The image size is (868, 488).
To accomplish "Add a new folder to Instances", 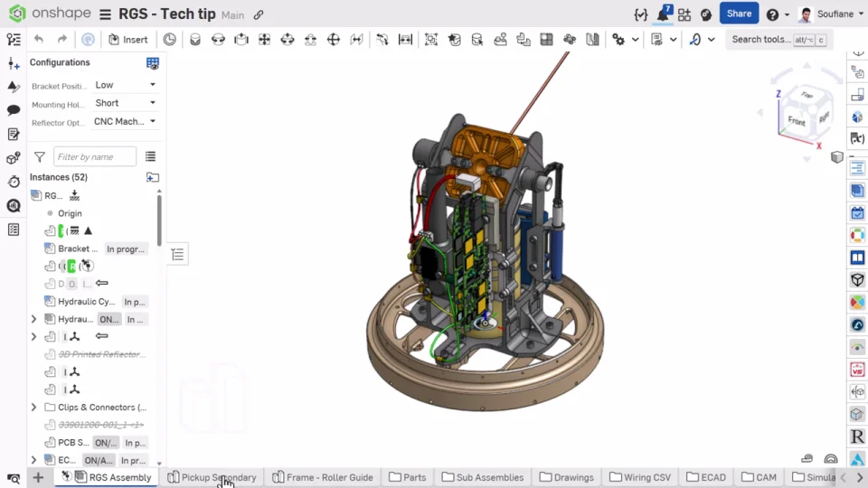I will pyautogui.click(x=152, y=178).
